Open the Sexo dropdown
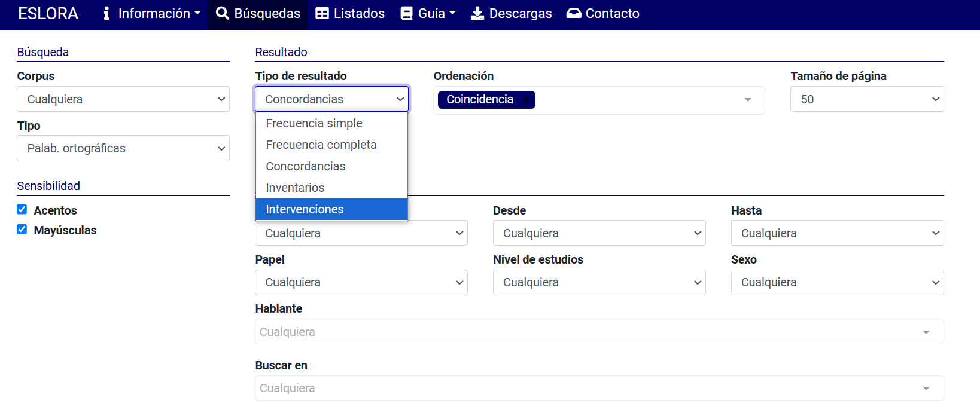980x419 pixels. tap(836, 282)
